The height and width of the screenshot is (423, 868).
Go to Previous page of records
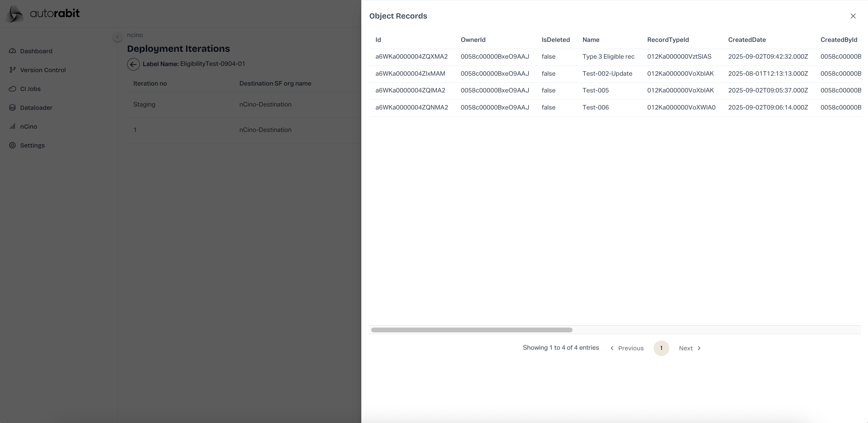click(627, 348)
